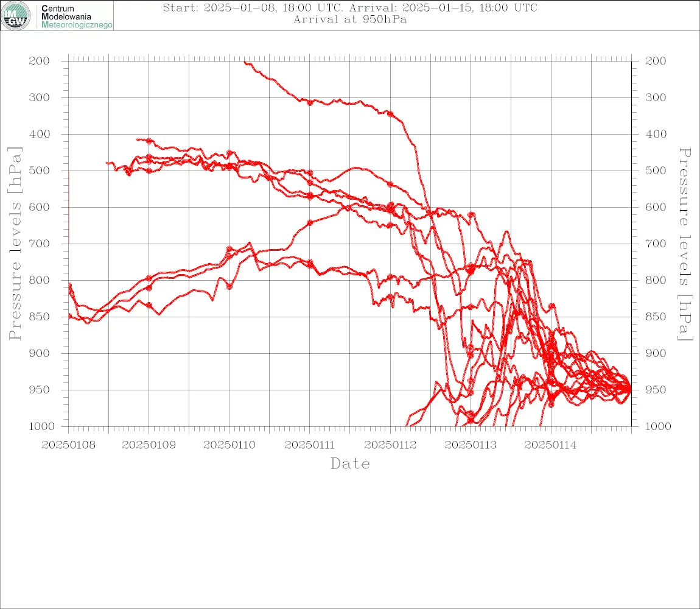Image resolution: width=700 pixels, height=609 pixels.
Task: Click the IMGW circular logo
Action: (16, 16)
